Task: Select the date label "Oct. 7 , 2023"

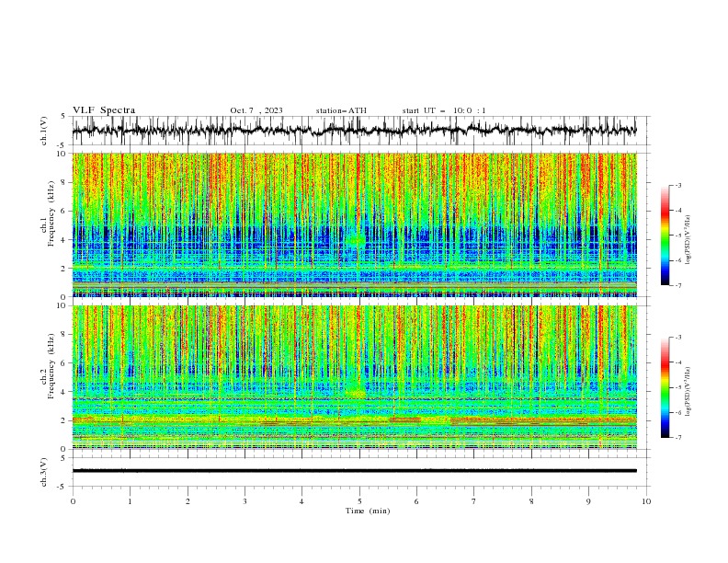Action: pos(256,110)
